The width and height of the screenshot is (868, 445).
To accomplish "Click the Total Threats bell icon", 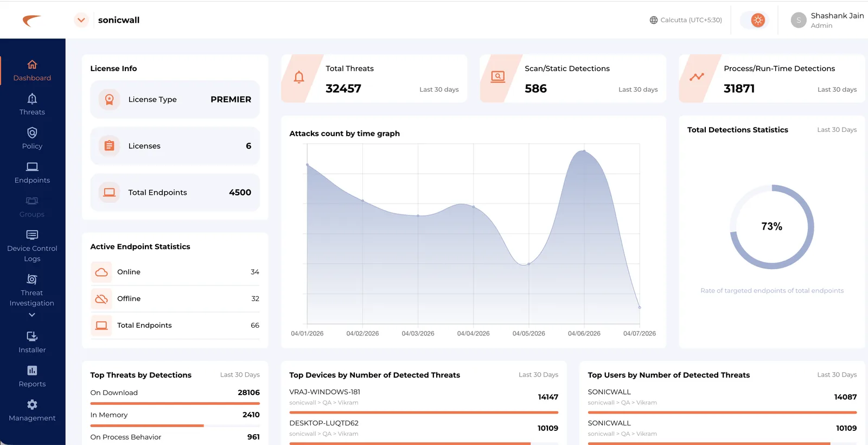I will [x=299, y=77].
